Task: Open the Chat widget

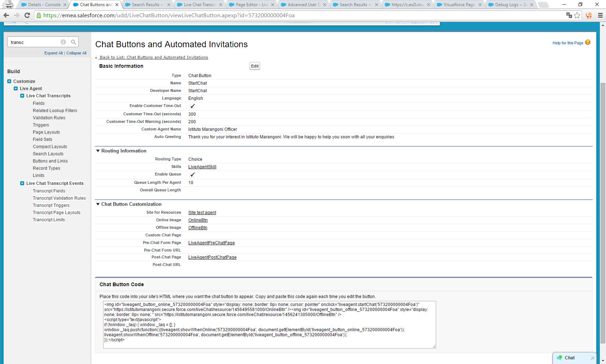Action: 575,358
